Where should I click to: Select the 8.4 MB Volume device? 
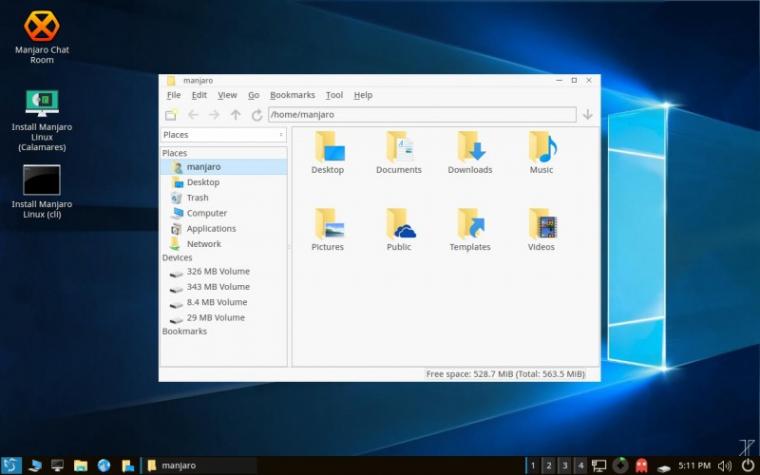[223, 302]
